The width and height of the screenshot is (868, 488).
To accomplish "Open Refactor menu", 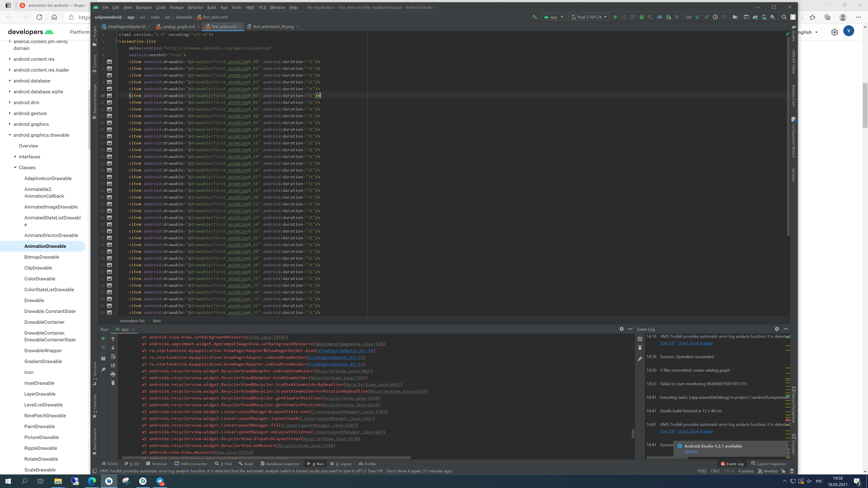I will coord(195,7).
